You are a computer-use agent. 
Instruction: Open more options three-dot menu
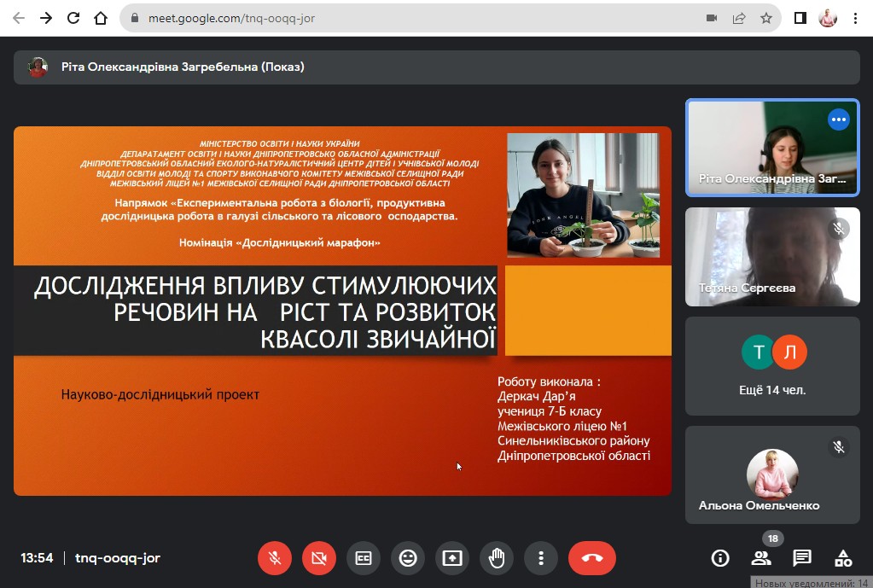click(x=541, y=558)
